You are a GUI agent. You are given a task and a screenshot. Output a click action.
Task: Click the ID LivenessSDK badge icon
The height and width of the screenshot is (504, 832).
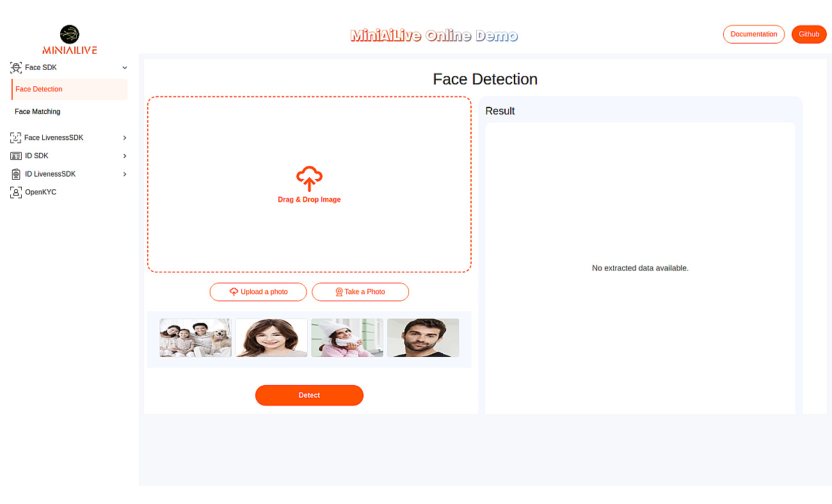(x=16, y=174)
